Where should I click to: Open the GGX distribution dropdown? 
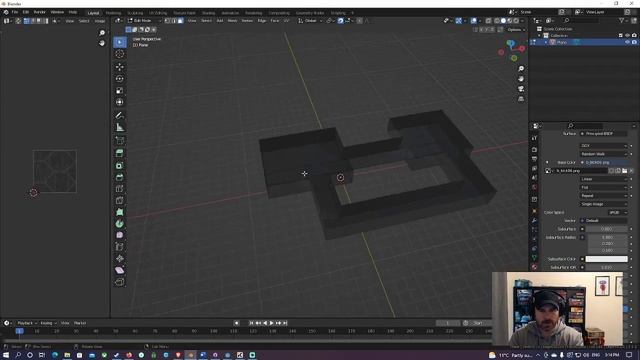(603, 146)
